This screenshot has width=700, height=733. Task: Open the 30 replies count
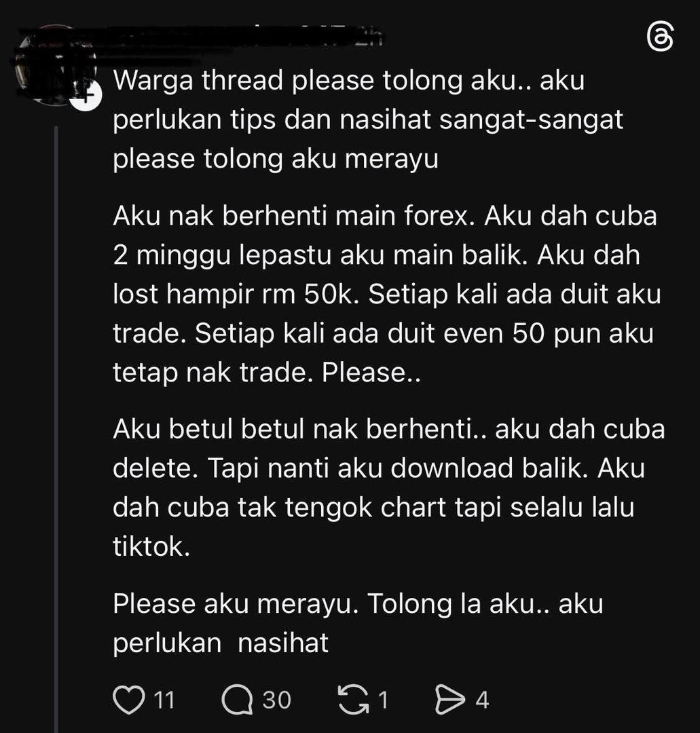(x=277, y=700)
